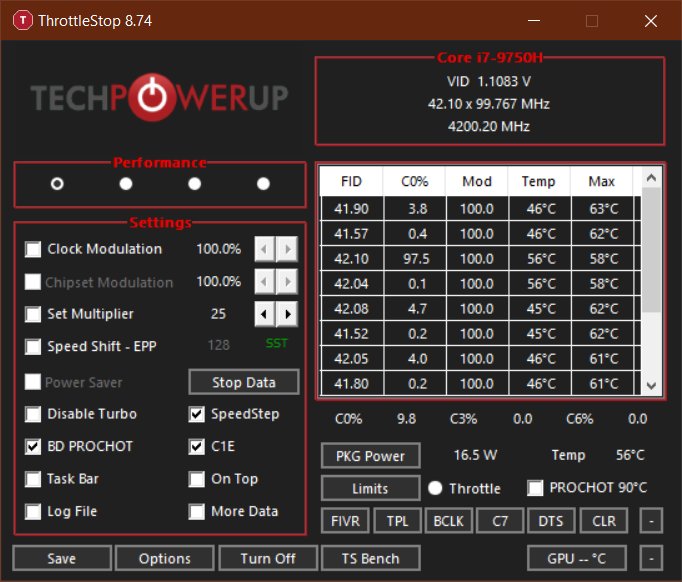
Task: Click the DTS button
Action: tap(551, 521)
